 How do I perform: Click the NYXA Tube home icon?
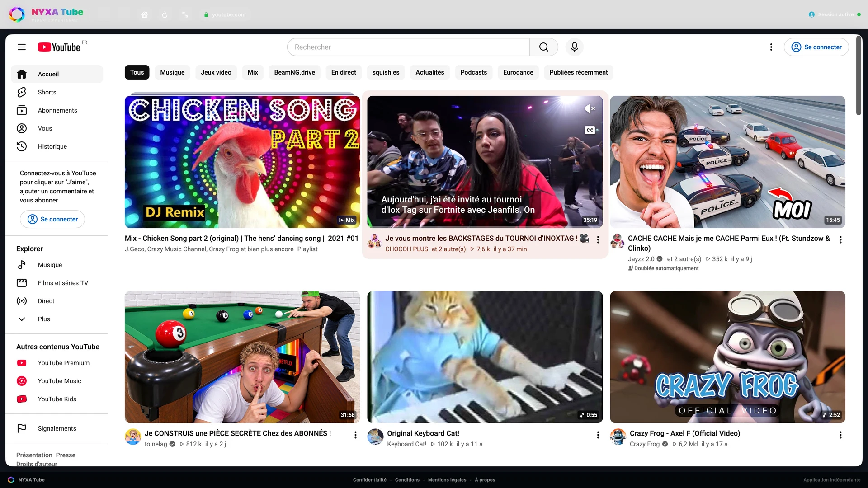(x=144, y=14)
